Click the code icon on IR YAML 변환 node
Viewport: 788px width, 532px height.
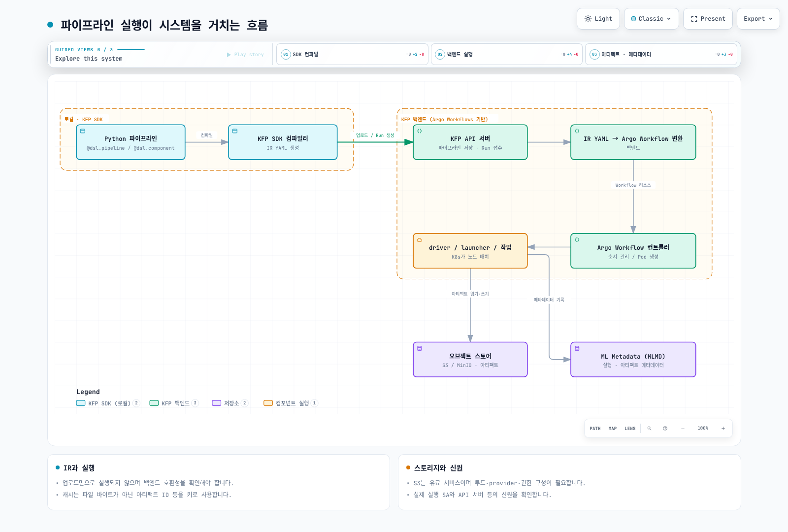tap(577, 131)
